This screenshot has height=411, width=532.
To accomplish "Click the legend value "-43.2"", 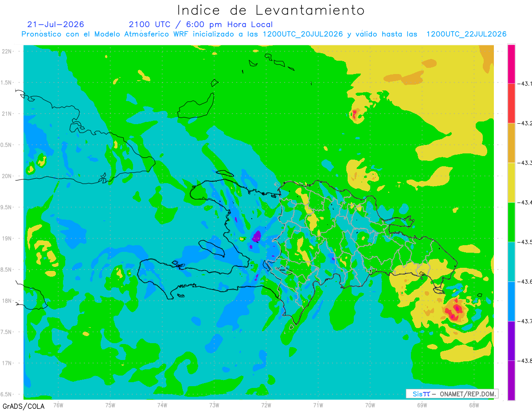I will pos(525,123).
